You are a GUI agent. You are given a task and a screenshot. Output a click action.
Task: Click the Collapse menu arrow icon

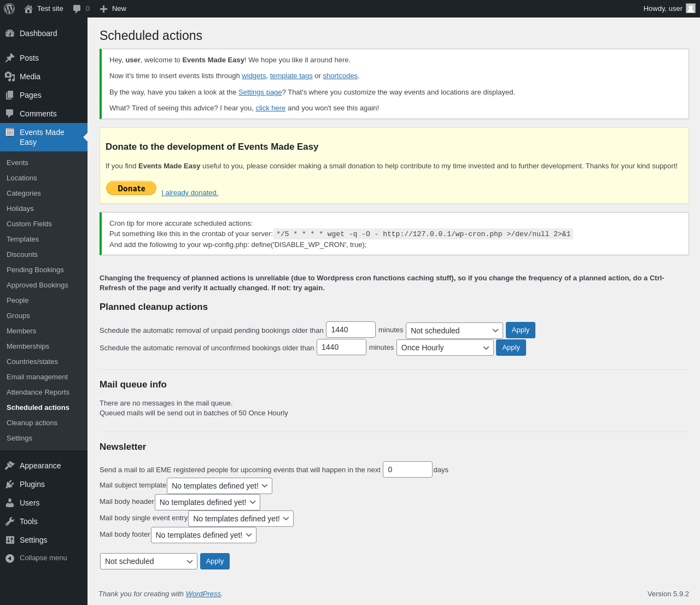point(10,558)
